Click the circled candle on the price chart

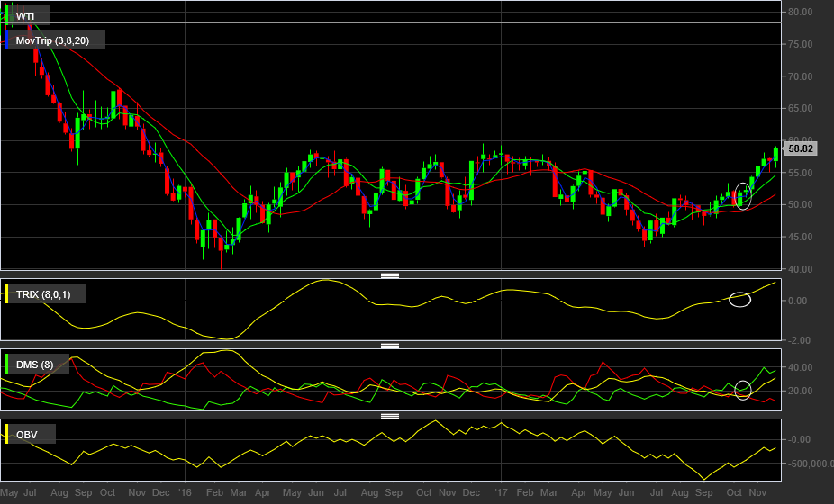[742, 195]
